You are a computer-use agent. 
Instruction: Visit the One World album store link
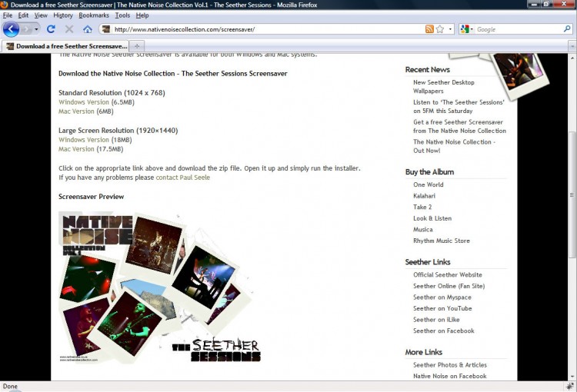point(429,184)
